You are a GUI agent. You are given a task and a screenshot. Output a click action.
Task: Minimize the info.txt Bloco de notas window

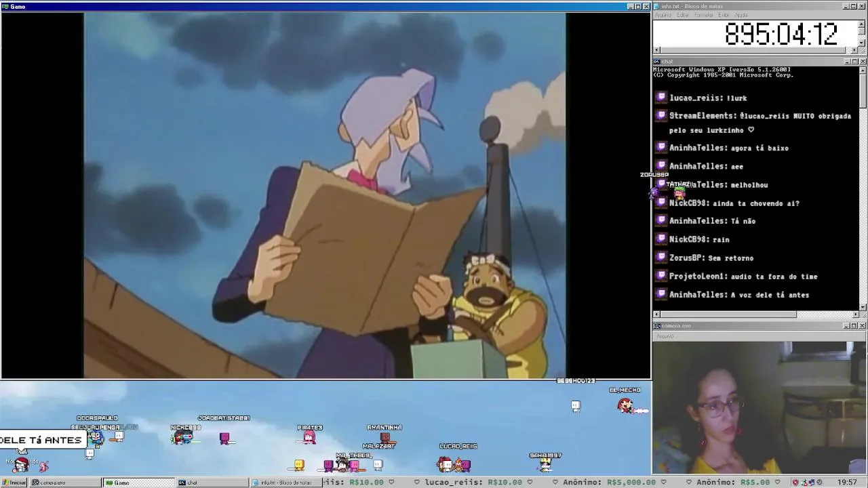click(847, 7)
